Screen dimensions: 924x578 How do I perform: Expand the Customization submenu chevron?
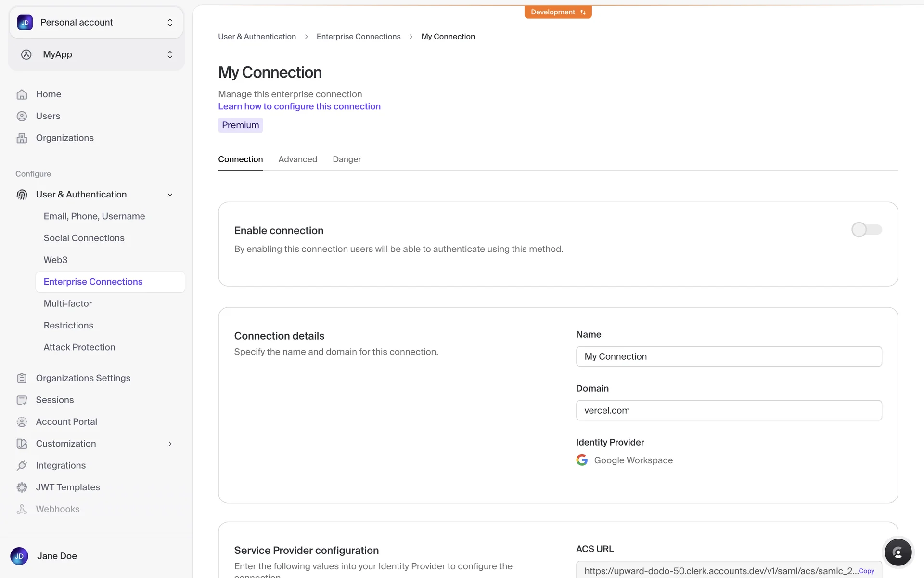tap(170, 444)
